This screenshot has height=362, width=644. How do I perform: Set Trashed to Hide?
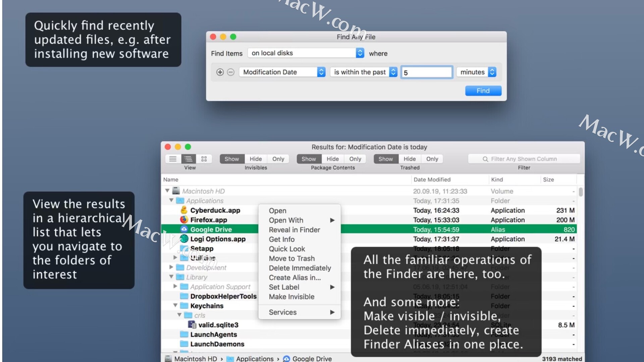410,159
